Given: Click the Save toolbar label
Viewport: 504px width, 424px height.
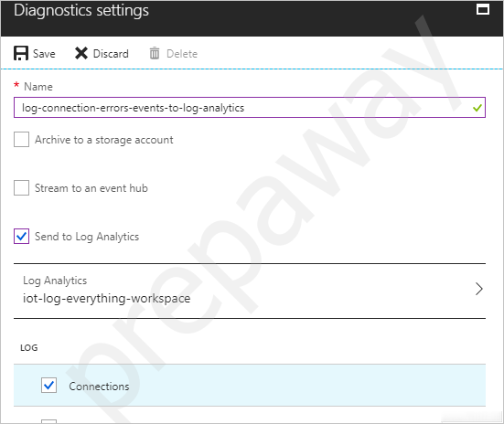Looking at the screenshot, I should click(44, 54).
